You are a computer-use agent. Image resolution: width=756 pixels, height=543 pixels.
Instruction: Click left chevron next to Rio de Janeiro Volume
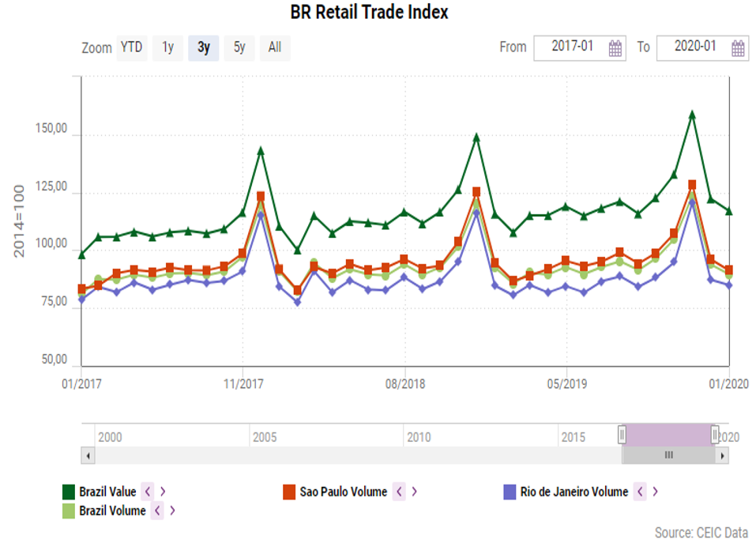point(640,492)
